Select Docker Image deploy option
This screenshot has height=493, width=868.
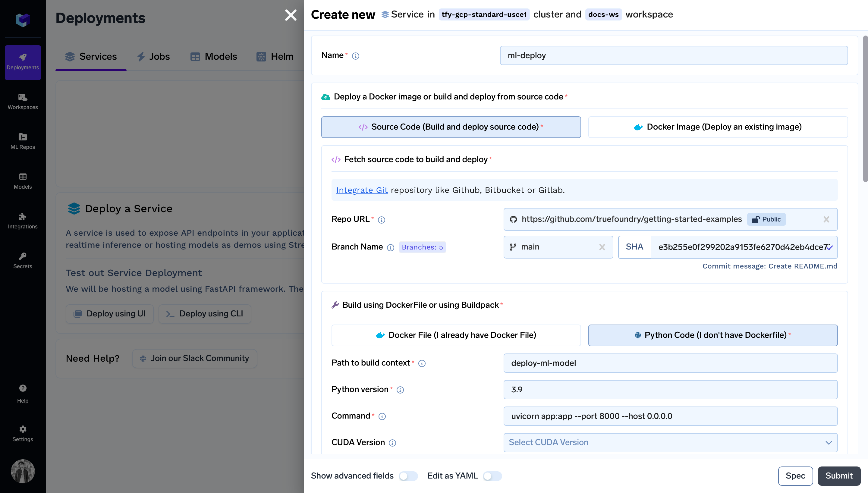(x=718, y=127)
